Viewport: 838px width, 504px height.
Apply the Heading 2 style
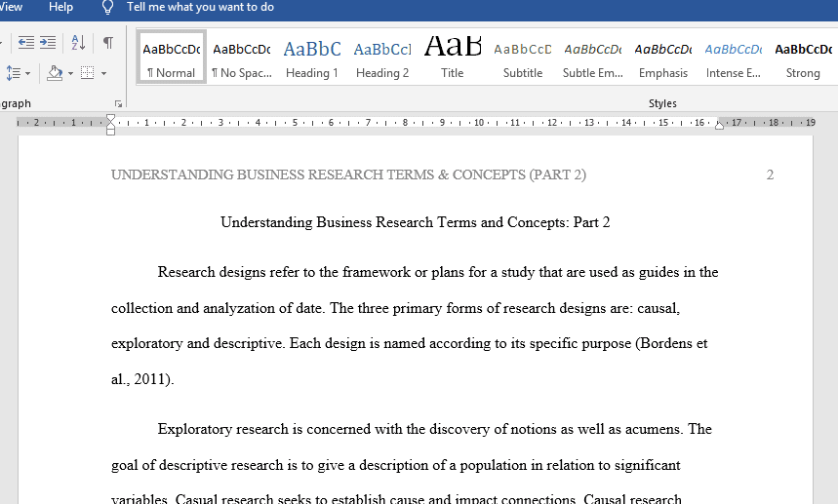pyautogui.click(x=382, y=58)
